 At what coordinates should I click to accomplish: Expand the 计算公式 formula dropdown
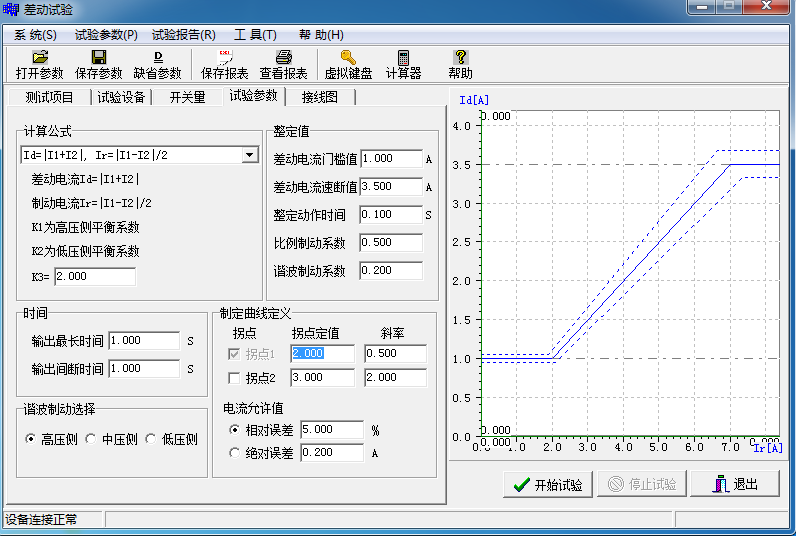coord(249,155)
